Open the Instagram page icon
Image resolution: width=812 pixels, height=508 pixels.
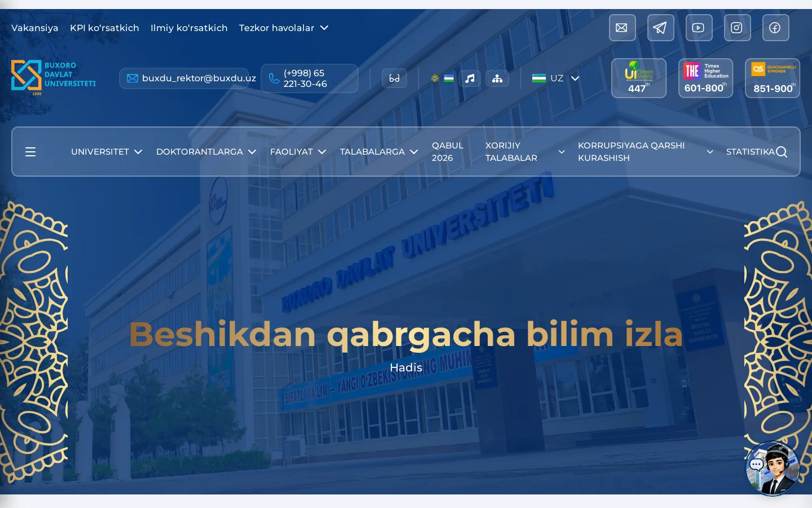point(737,28)
